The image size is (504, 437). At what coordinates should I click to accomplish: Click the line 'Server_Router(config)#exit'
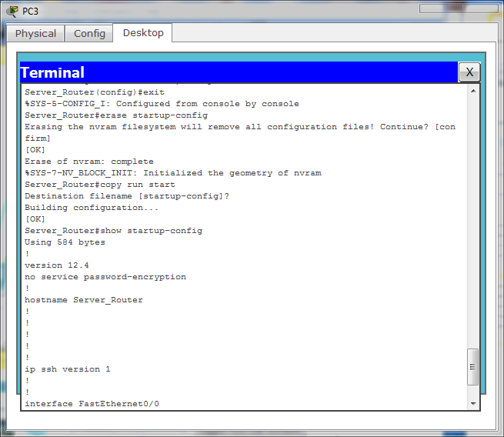95,92
